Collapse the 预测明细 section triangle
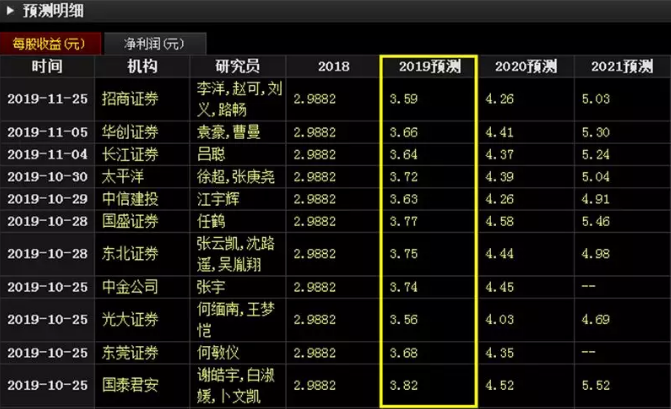Image resolution: width=671 pixels, height=409 pixels. 10,10
